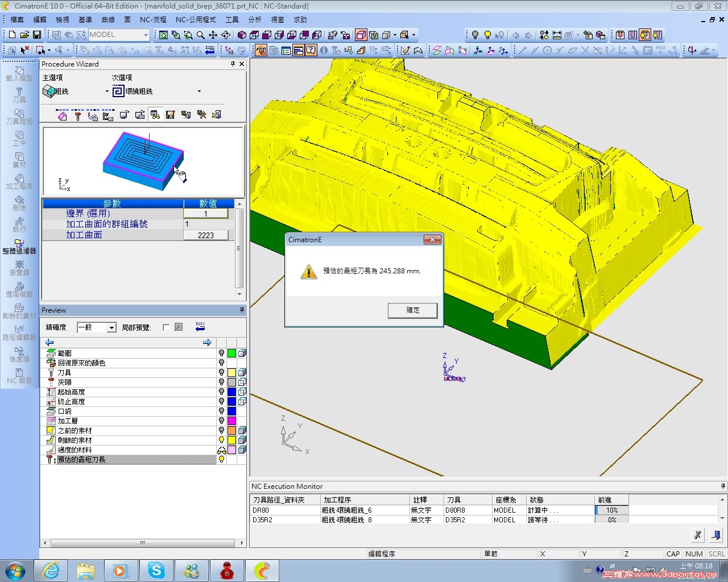Save the file with the floppy disk icon
This screenshot has height=582, width=728.
[x=37, y=35]
